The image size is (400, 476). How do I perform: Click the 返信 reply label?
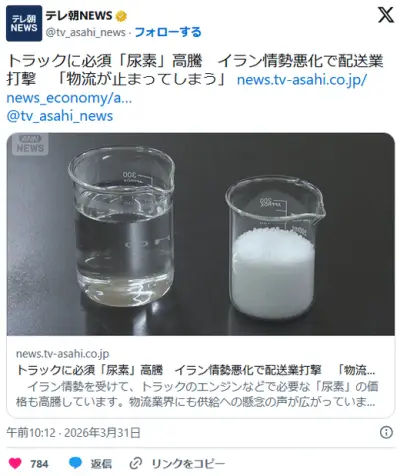pos(101,464)
